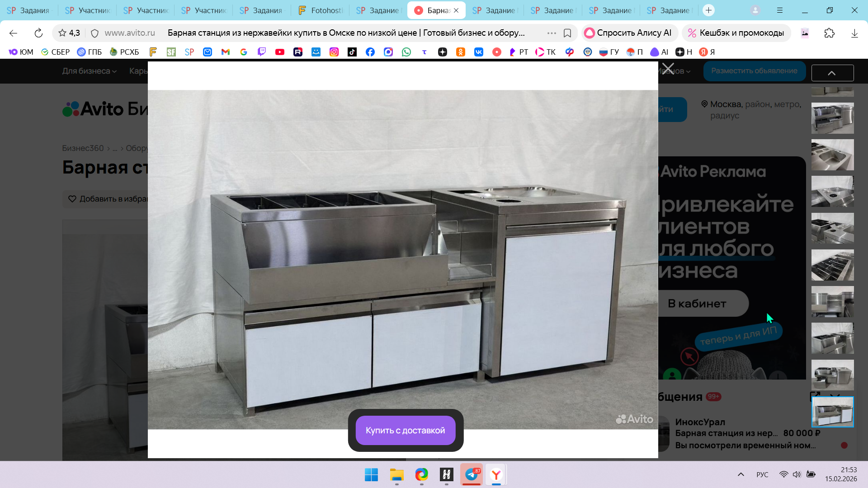This screenshot has height=488, width=868.
Task: Click the page reload icon
Action: [38, 33]
